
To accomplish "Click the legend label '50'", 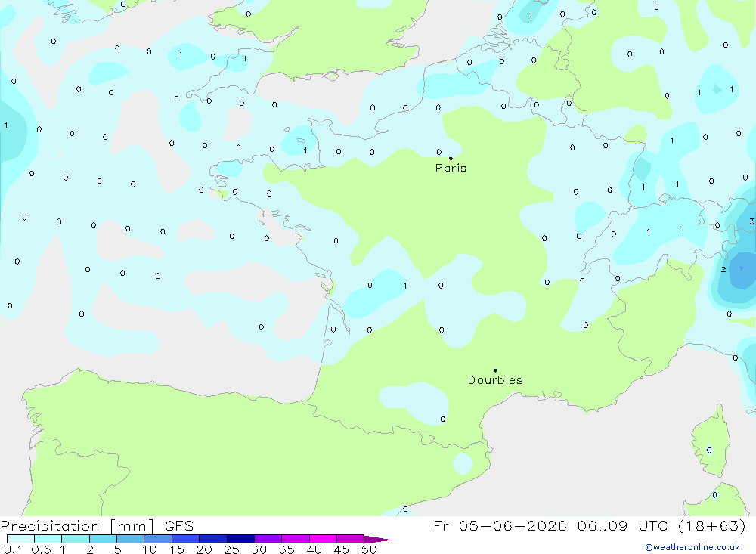I will click(369, 549).
